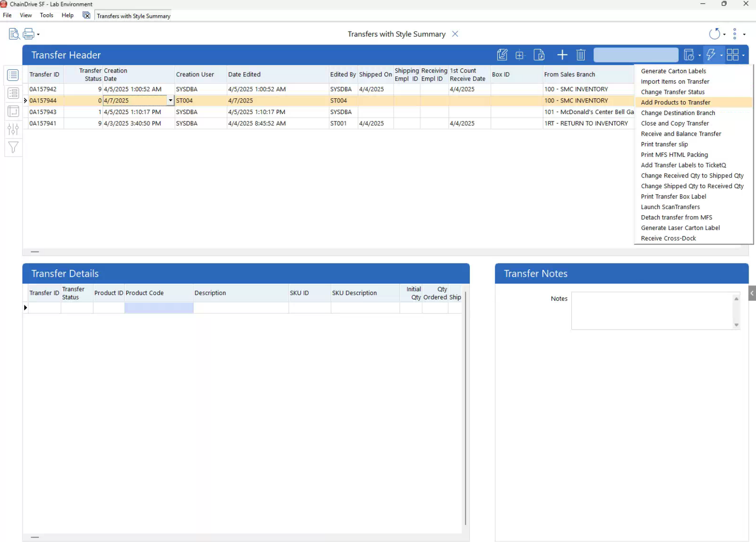Open the print preview icon
The height and width of the screenshot is (542, 756).
pyautogui.click(x=14, y=34)
